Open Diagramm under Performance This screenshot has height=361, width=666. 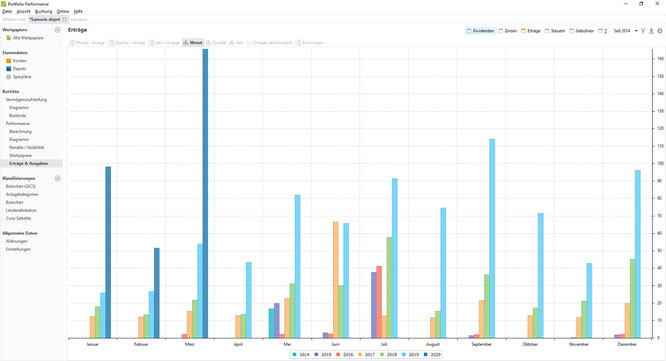click(19, 140)
